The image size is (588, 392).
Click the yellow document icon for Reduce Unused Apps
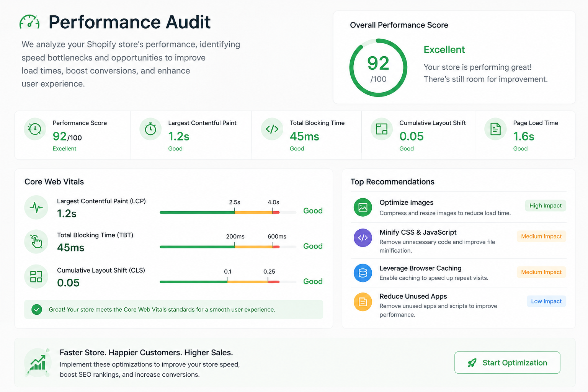[x=363, y=302]
